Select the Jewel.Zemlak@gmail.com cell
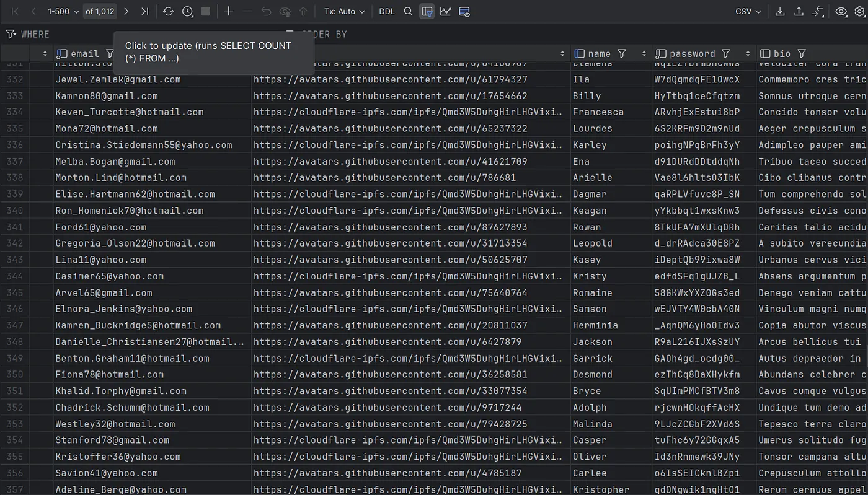The height and width of the screenshot is (495, 868). [x=152, y=79]
